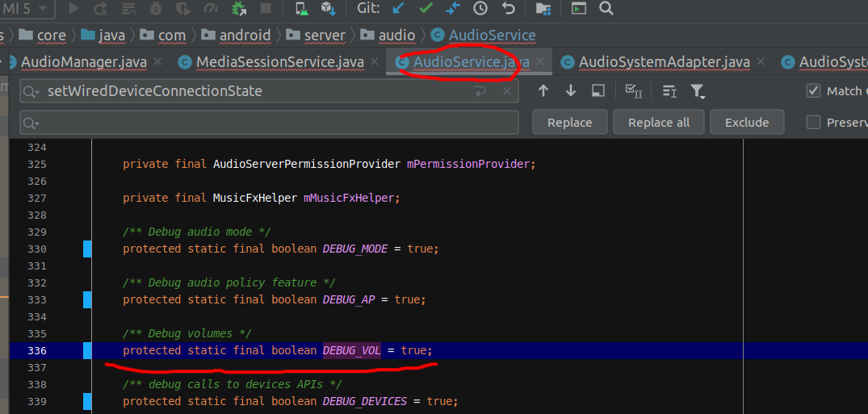
Task: Click the Stop square icon
Action: click(266, 8)
